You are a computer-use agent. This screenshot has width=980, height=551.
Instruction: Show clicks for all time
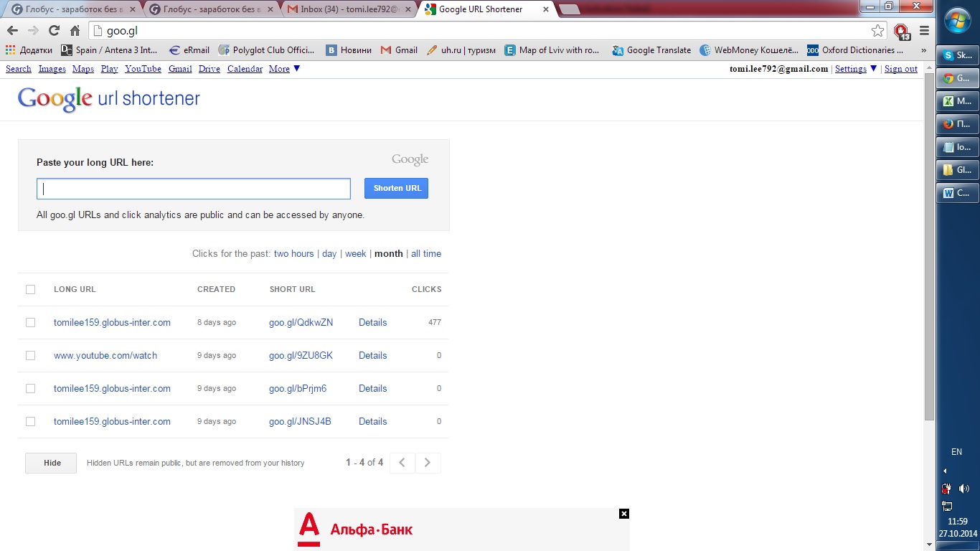point(426,253)
